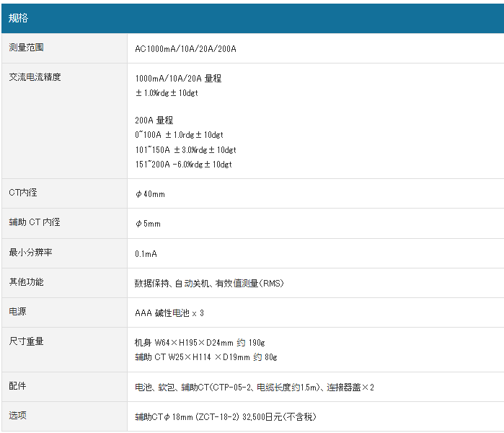504x433 pixels.
Task: Click the AAA 碱性电池 x 3 value
Action: [169, 313]
